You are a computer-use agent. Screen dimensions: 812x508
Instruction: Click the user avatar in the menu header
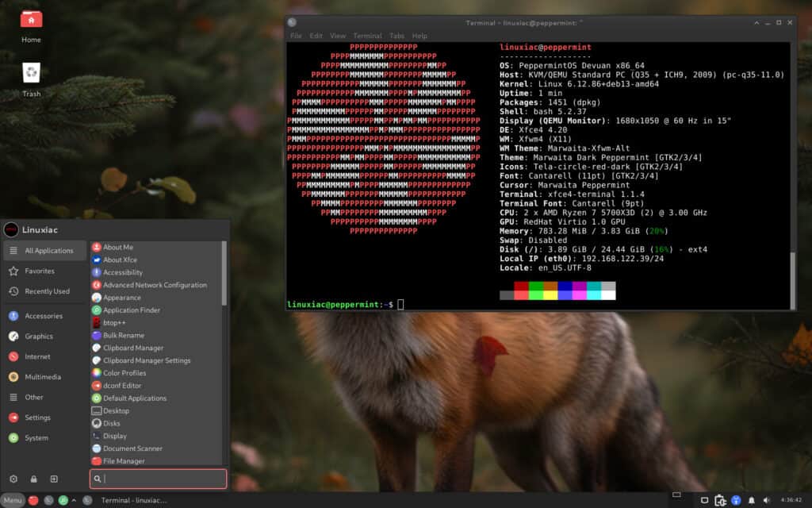(x=11, y=229)
